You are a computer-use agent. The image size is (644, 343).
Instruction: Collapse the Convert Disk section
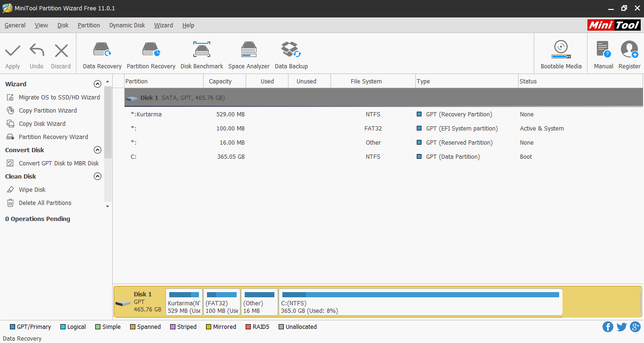click(x=98, y=150)
